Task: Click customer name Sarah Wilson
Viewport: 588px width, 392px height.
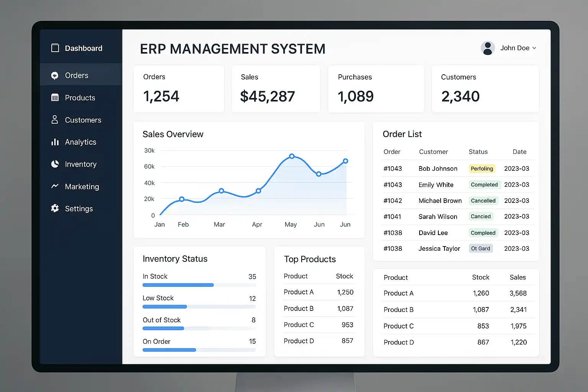Action: (438, 217)
